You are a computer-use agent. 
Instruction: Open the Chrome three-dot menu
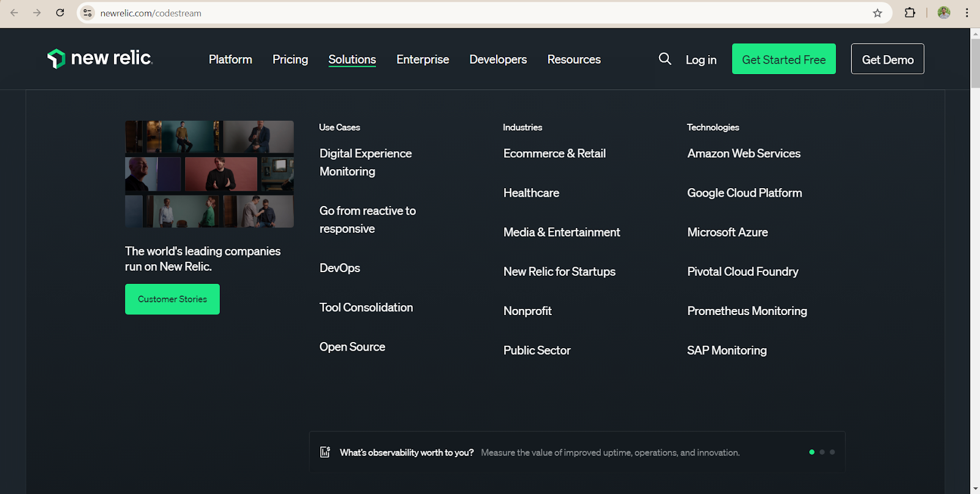point(967,13)
